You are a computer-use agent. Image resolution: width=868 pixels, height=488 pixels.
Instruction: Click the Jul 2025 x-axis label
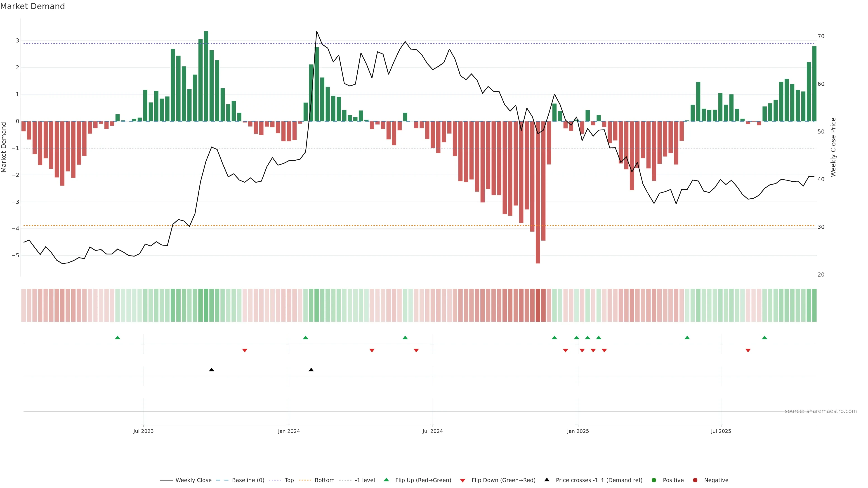[x=721, y=431]
